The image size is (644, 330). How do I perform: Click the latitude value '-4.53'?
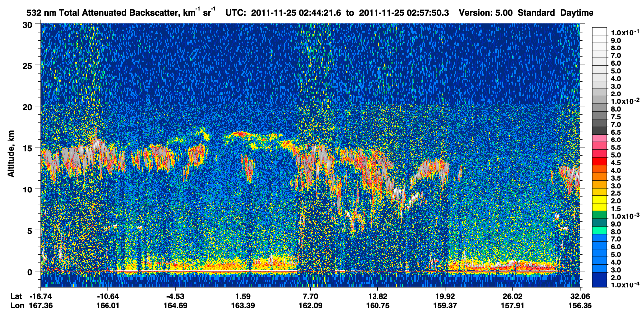click(x=175, y=296)
